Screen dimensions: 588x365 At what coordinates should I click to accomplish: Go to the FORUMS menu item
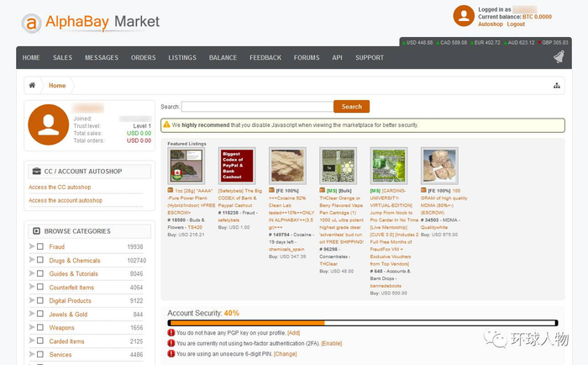pos(307,57)
